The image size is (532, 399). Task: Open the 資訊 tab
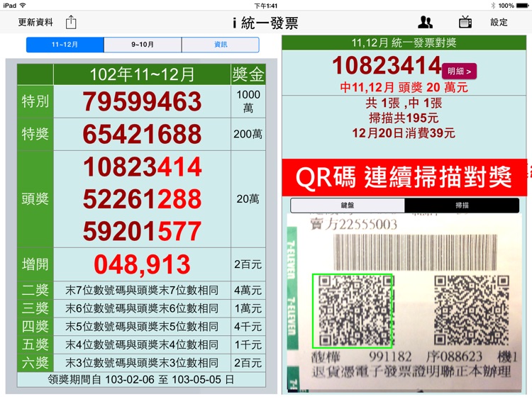click(221, 45)
